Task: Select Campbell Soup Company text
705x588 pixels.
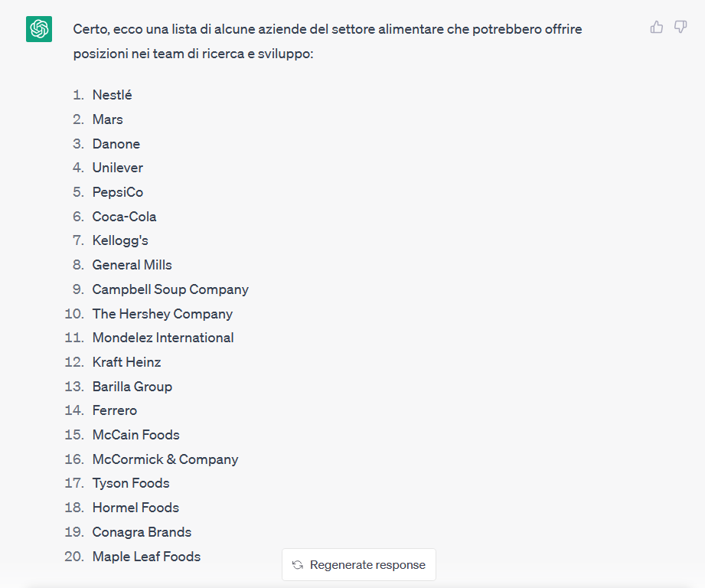Action: tap(170, 289)
